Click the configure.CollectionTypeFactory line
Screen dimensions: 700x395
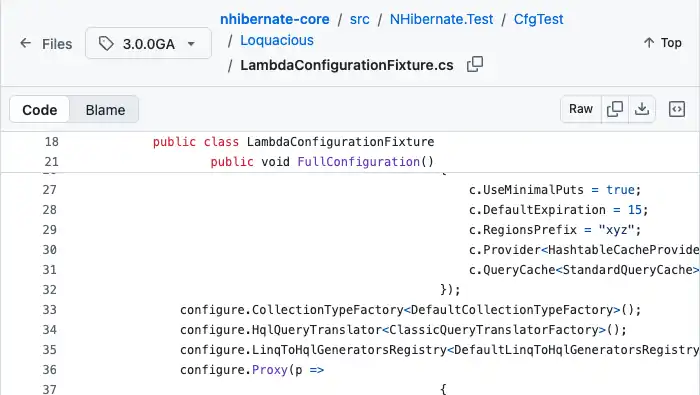pyautogui.click(x=411, y=310)
